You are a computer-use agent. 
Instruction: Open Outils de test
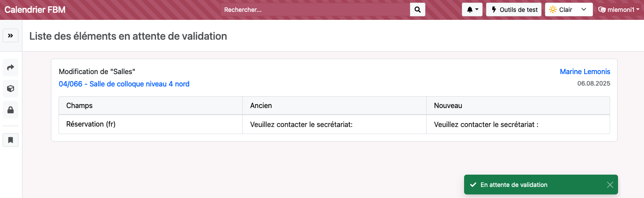pyautogui.click(x=514, y=10)
